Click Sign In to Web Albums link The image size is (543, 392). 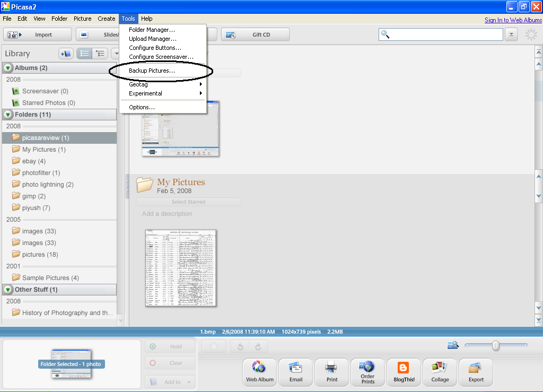click(513, 20)
